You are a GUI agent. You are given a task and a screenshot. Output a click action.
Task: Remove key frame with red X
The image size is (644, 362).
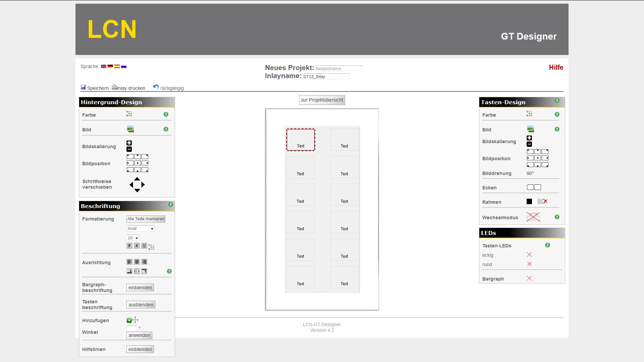click(x=545, y=201)
